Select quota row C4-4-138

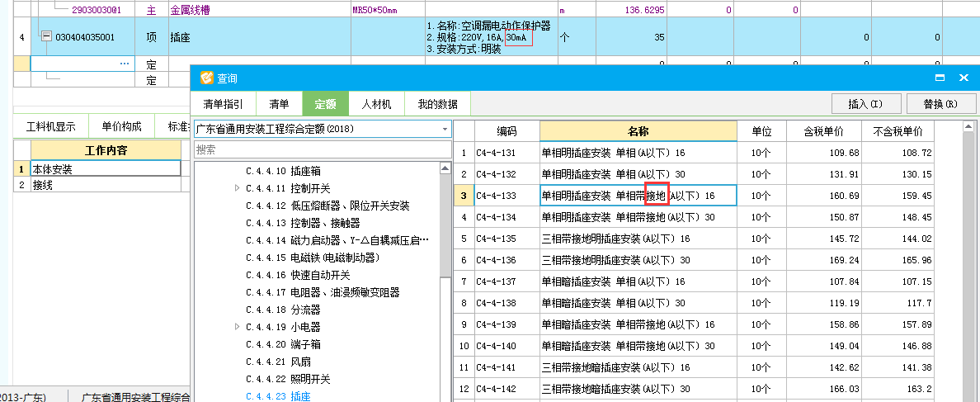[694, 303]
